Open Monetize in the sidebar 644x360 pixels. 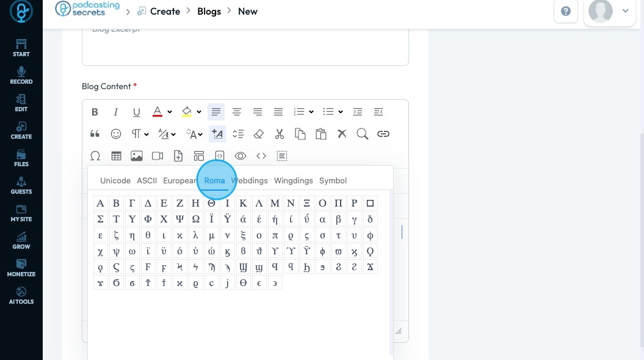(x=21, y=268)
